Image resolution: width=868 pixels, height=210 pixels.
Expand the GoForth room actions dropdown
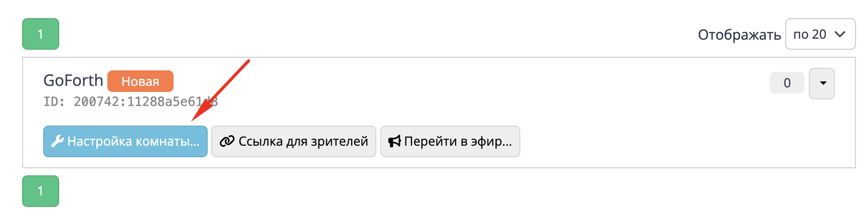(822, 83)
